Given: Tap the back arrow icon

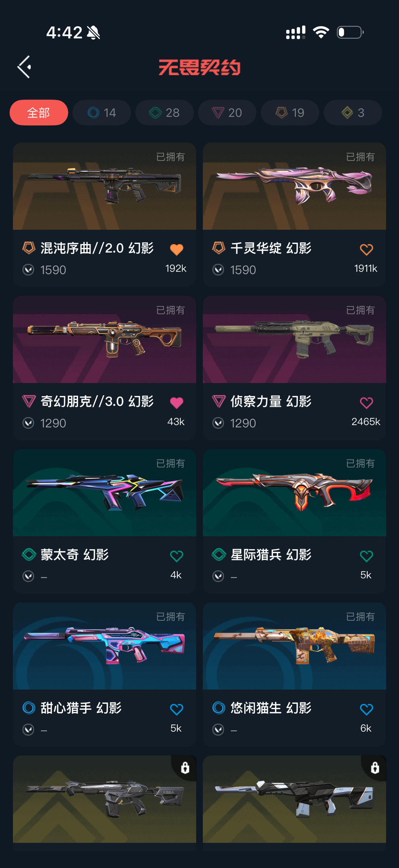Looking at the screenshot, I should (24, 67).
